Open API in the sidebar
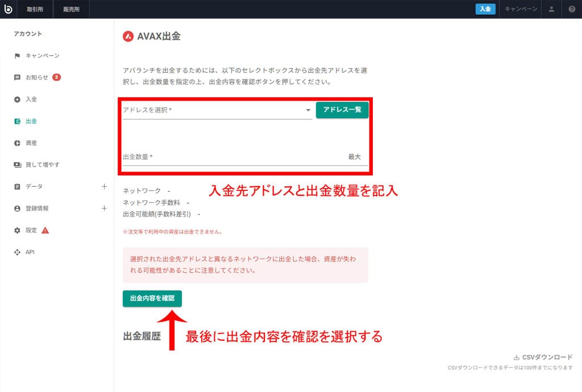The image size is (582, 392). (x=30, y=252)
